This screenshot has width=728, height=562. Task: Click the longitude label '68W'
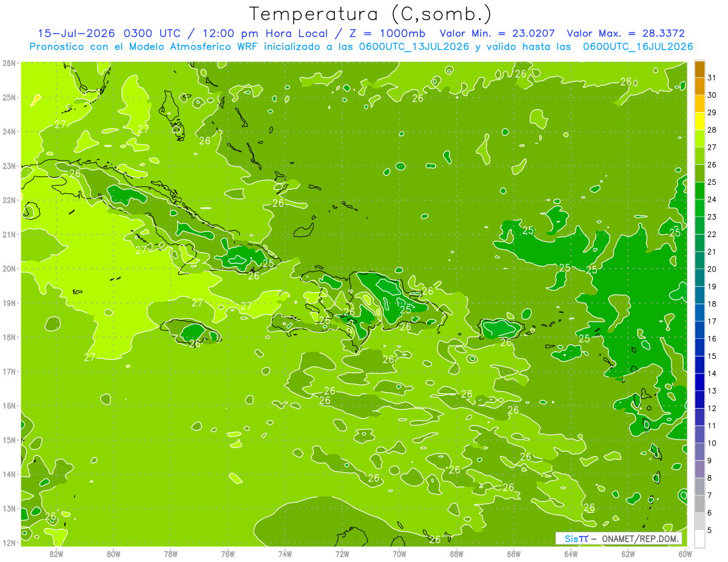point(456,554)
